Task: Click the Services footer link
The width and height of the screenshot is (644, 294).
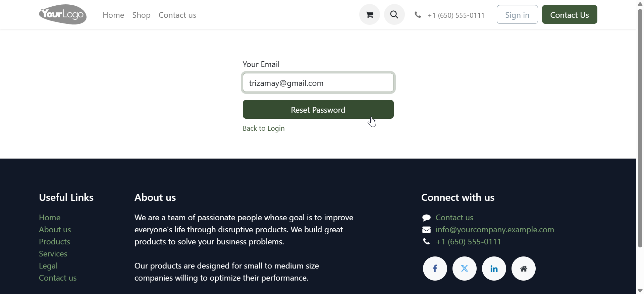Action: tap(53, 253)
